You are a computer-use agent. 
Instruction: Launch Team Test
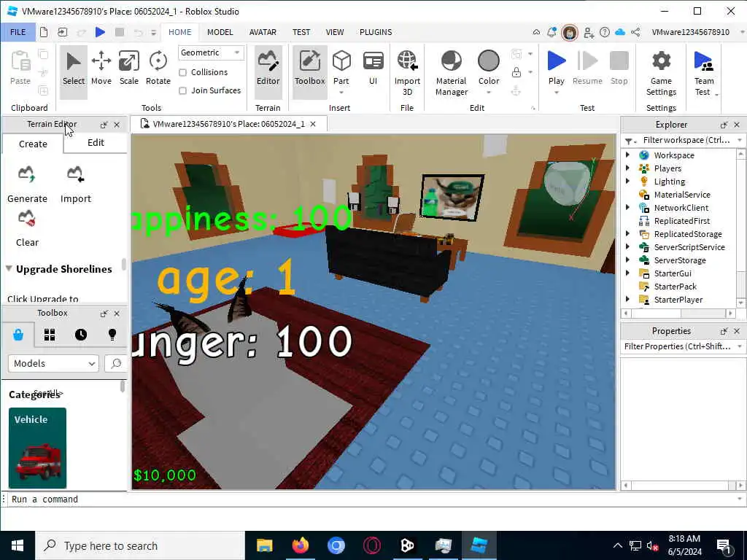point(704,73)
